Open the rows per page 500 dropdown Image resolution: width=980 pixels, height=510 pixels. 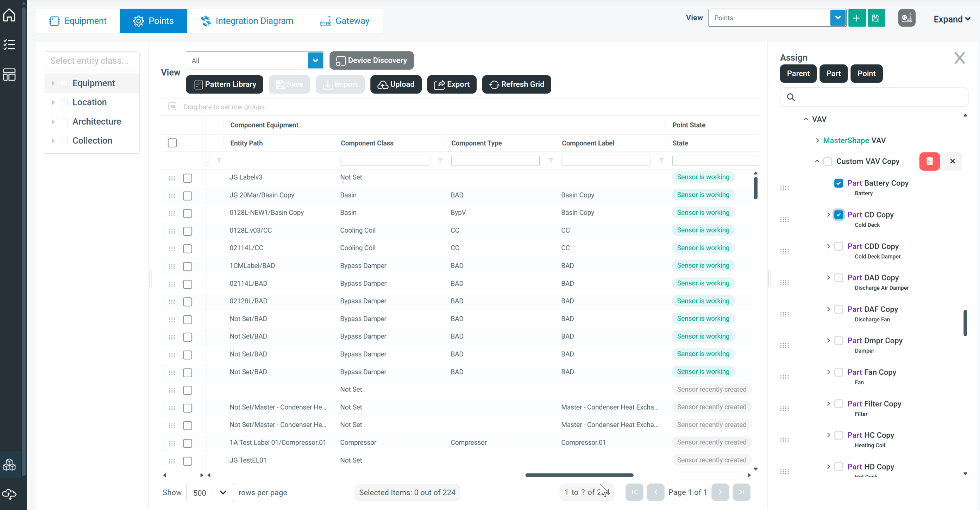209,492
